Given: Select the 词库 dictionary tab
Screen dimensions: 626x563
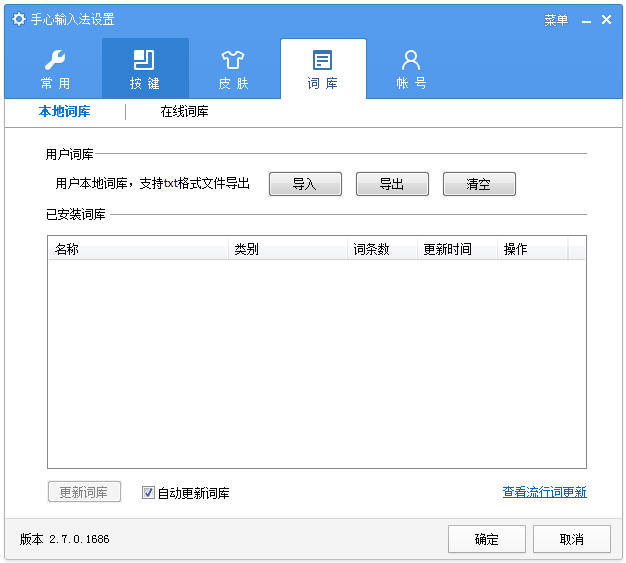Looking at the screenshot, I should tap(323, 69).
